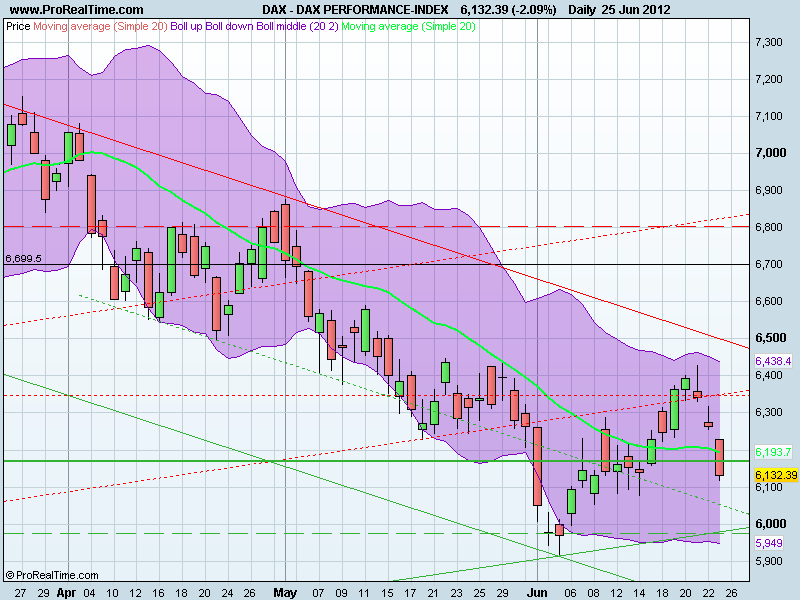800x600 pixels.
Task: Click the 7,000 price axis label
Action: pos(770,153)
